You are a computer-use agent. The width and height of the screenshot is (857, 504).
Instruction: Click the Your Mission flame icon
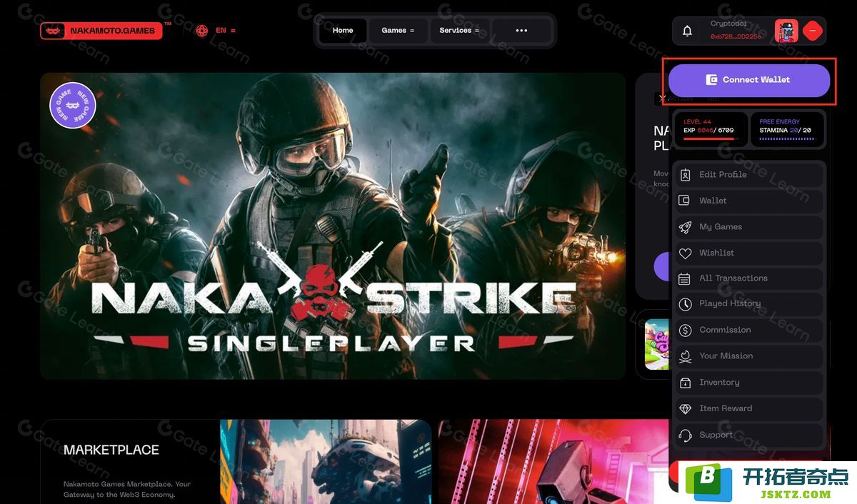pyautogui.click(x=685, y=356)
